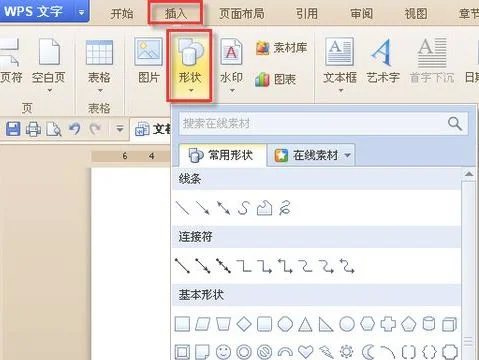This screenshot has height=360, width=479.
Task: Choose the scribble shape under 线条
Action: [285, 208]
